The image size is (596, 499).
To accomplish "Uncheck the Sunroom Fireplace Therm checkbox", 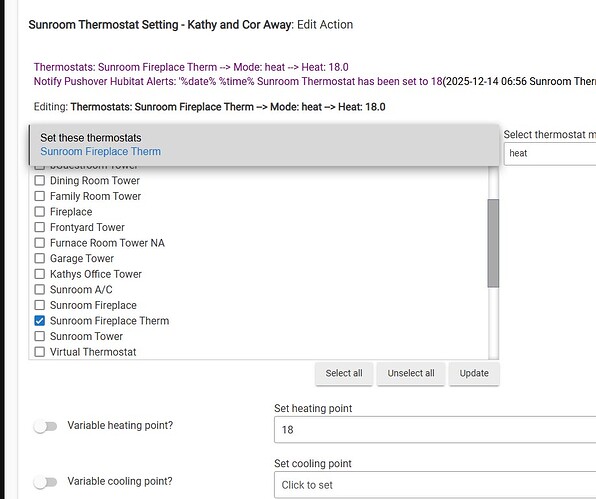I will click(40, 321).
